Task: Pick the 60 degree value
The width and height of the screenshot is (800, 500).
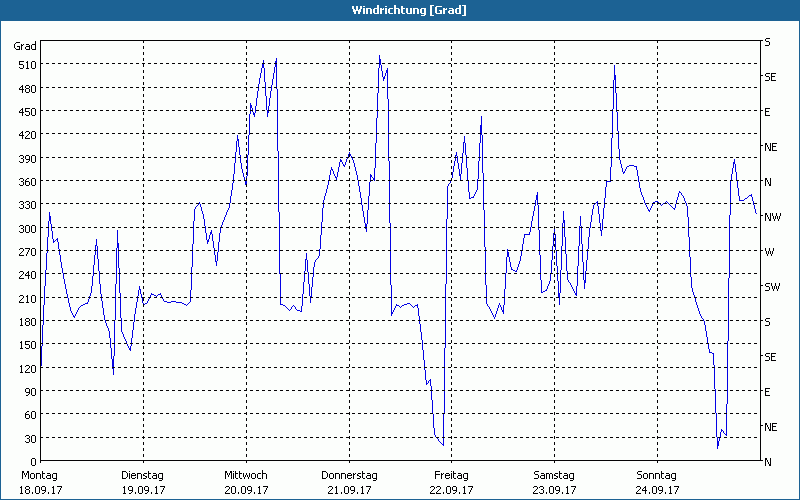Action: coord(31,414)
